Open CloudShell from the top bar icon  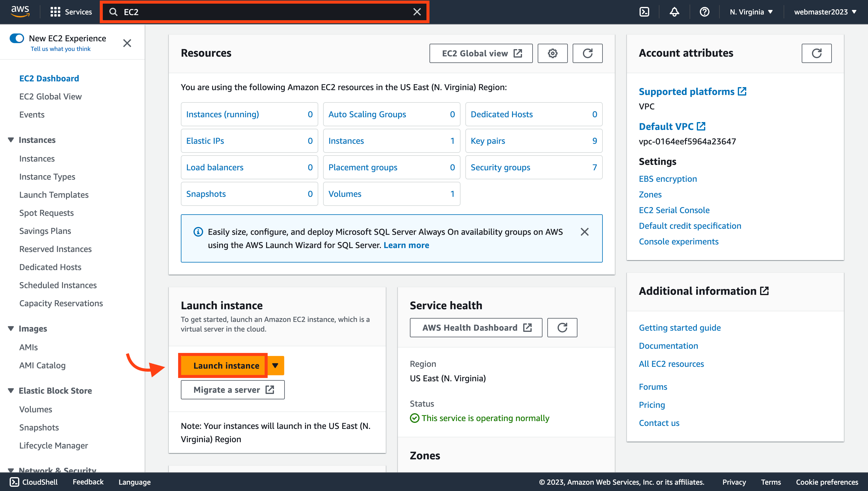tap(644, 12)
